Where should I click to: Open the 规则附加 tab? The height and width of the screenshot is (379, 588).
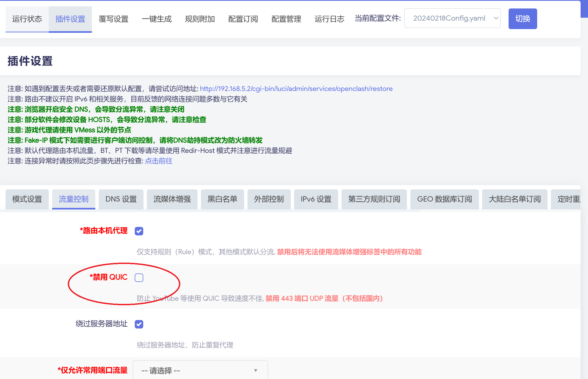tap(200, 19)
